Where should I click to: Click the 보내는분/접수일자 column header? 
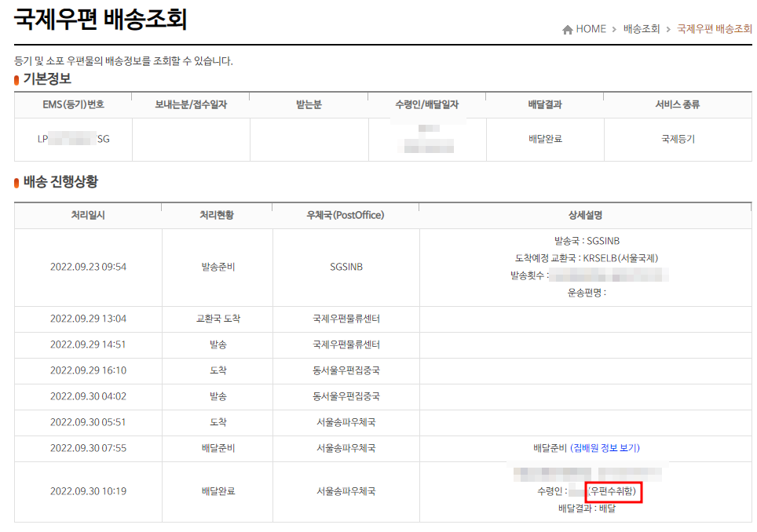(191, 104)
